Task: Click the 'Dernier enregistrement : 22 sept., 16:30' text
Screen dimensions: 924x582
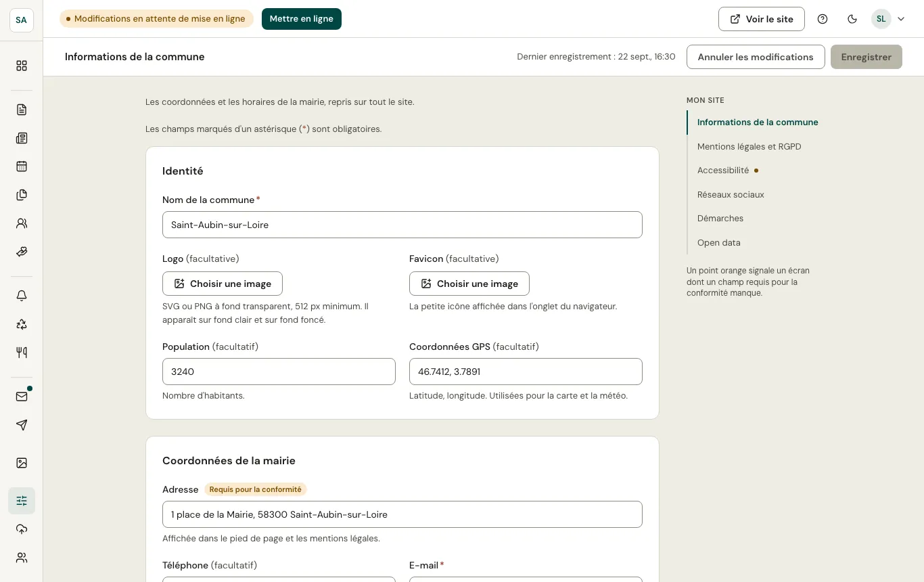Action: pos(596,57)
